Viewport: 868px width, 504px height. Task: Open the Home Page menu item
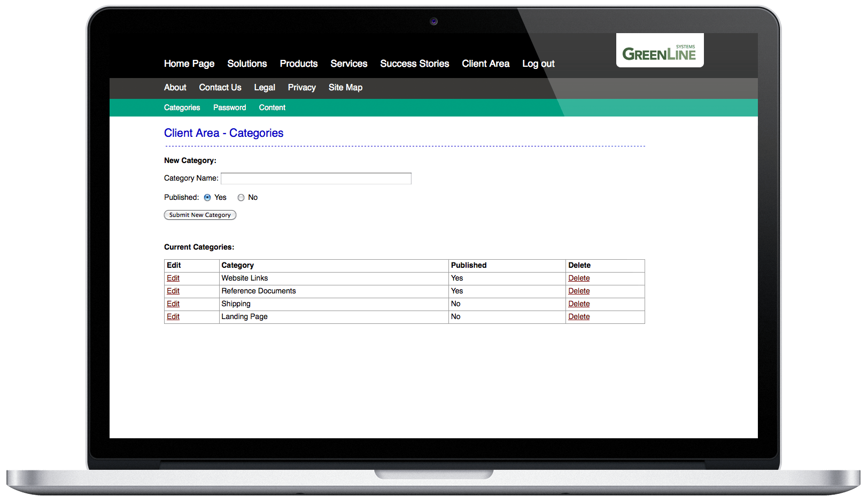point(189,64)
